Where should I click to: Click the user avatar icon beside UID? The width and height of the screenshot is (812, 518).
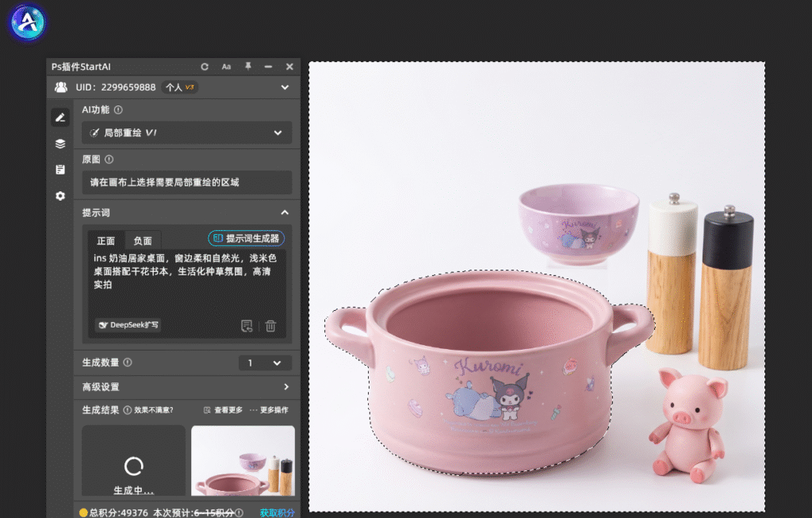[61, 87]
